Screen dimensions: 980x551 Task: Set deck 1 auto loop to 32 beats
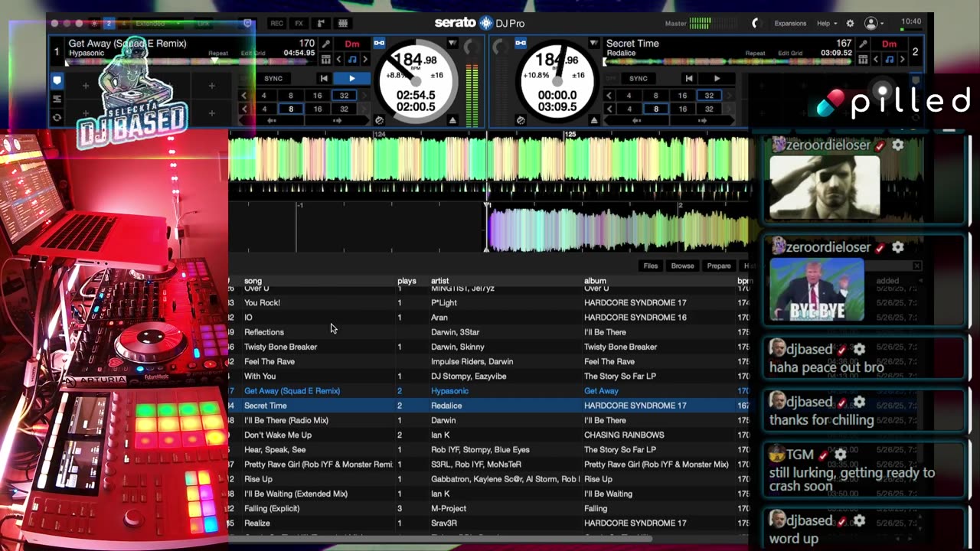pos(344,96)
